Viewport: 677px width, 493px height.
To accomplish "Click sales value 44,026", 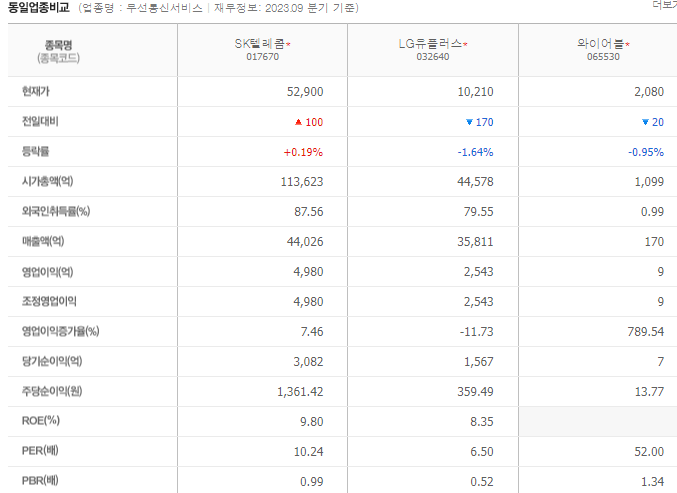I will point(305,242).
